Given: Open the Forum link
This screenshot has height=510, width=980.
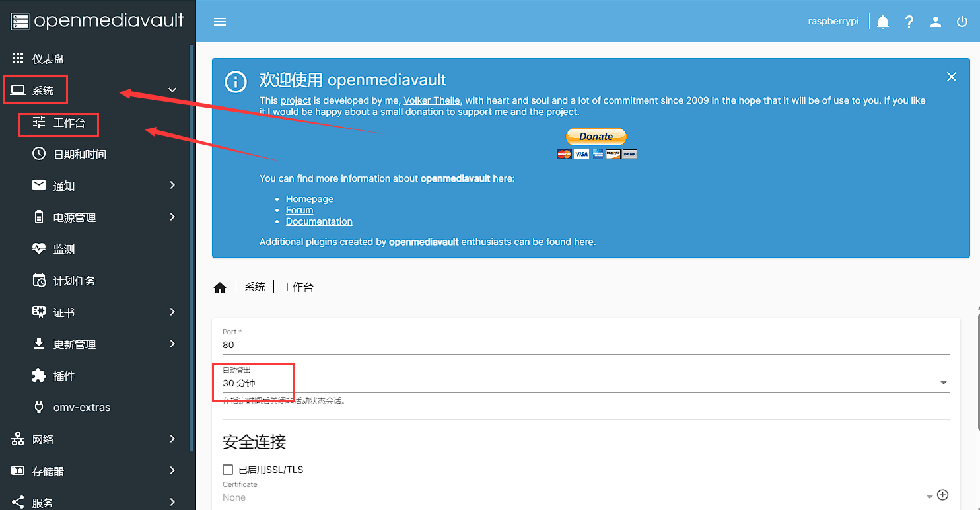Looking at the screenshot, I should (x=300, y=210).
